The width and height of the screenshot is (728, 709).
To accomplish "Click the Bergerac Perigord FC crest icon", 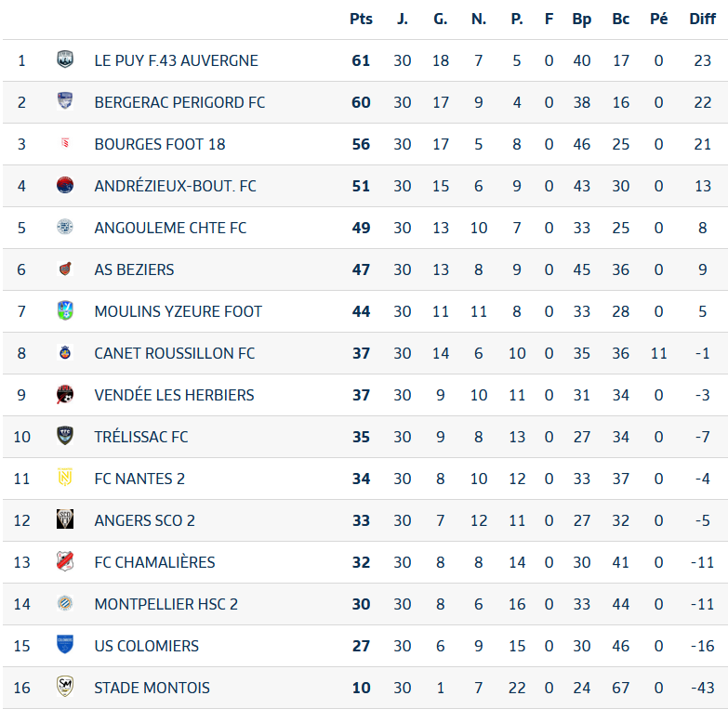I will click(x=65, y=101).
